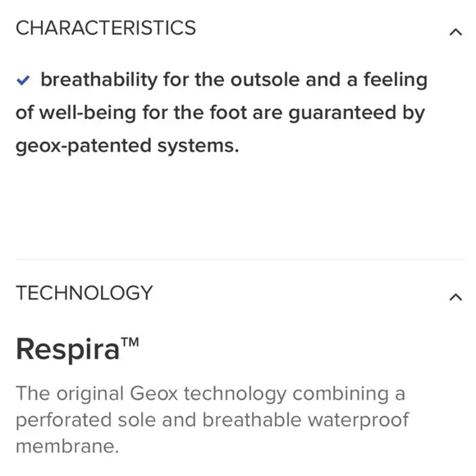Click the "breathability for the outsole" text line
This screenshot has height=476, width=476.
[x=234, y=80]
